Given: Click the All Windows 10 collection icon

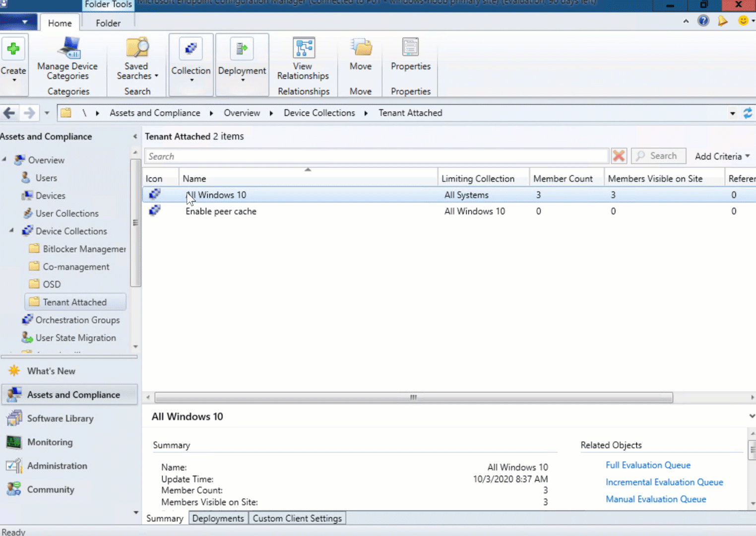Looking at the screenshot, I should point(155,194).
